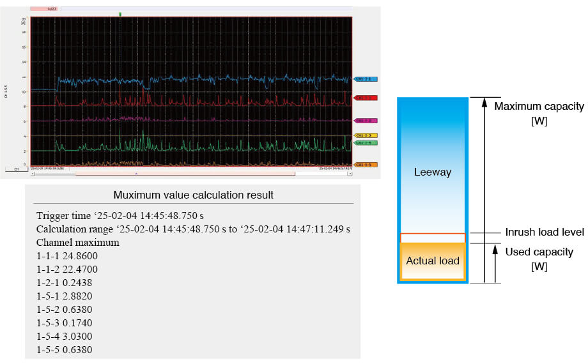Select the orange CH1-5-5 channel tag
The height and width of the screenshot is (364, 588).
tap(366, 165)
